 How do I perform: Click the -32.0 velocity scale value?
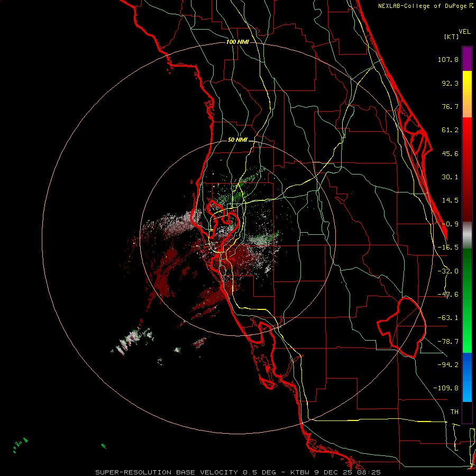448,271
